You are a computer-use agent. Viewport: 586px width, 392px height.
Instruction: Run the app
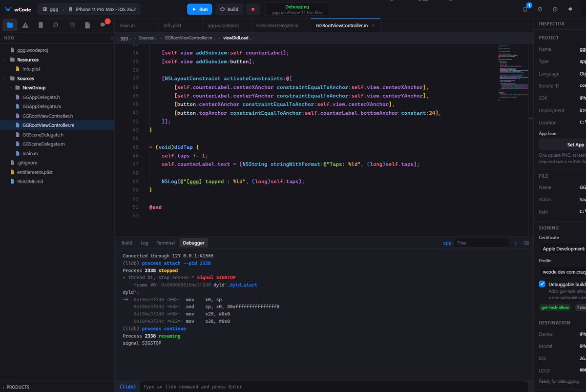[199, 9]
